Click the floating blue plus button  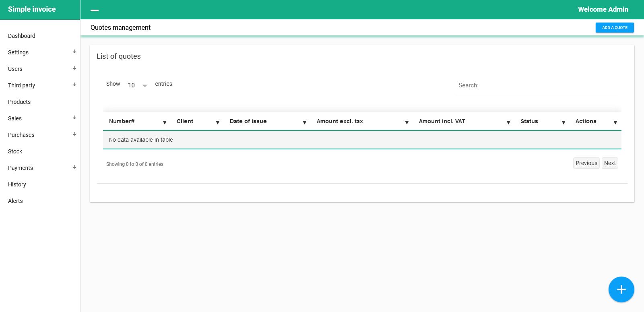click(621, 289)
